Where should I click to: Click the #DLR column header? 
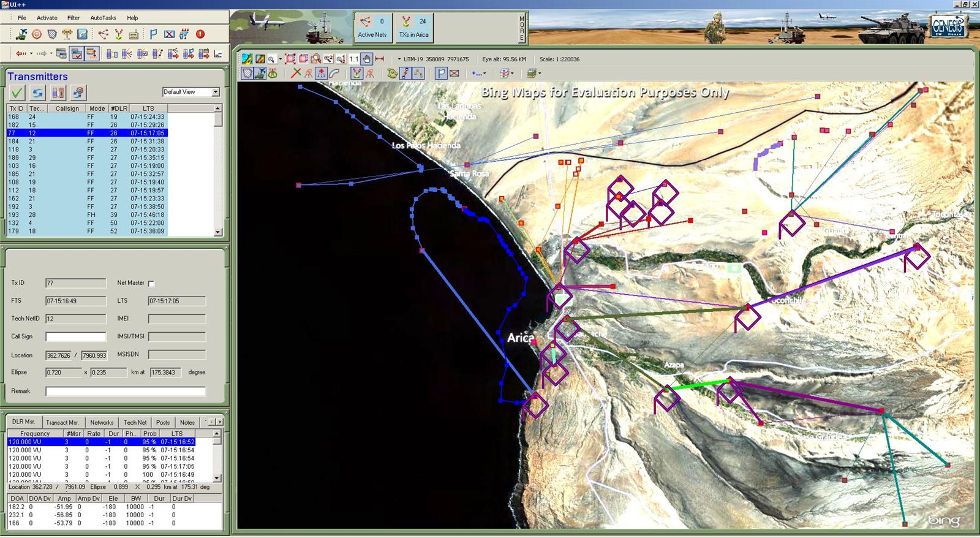coord(119,108)
